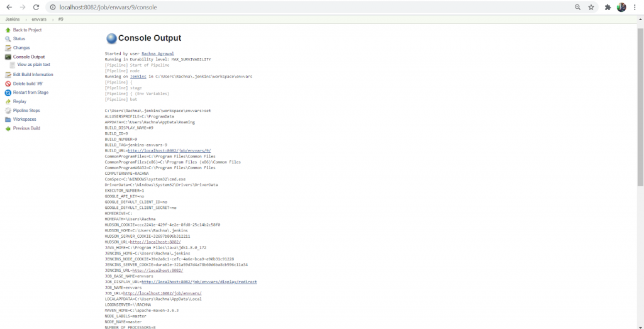Click the site information icon in the address bar
Image resolution: width=644 pixels, height=329 pixels.
point(52,8)
